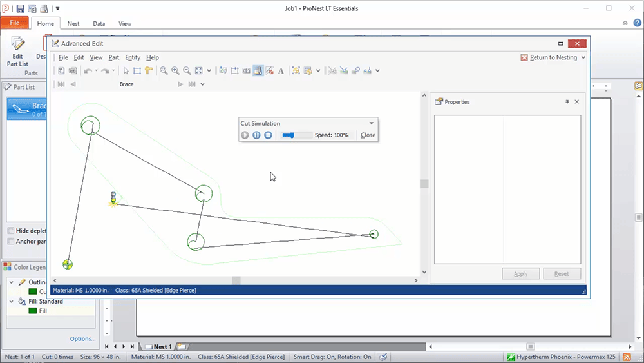The height and width of the screenshot is (363, 644).
Task: Toggle the Hide depleted checkbox
Action: pos(11,231)
